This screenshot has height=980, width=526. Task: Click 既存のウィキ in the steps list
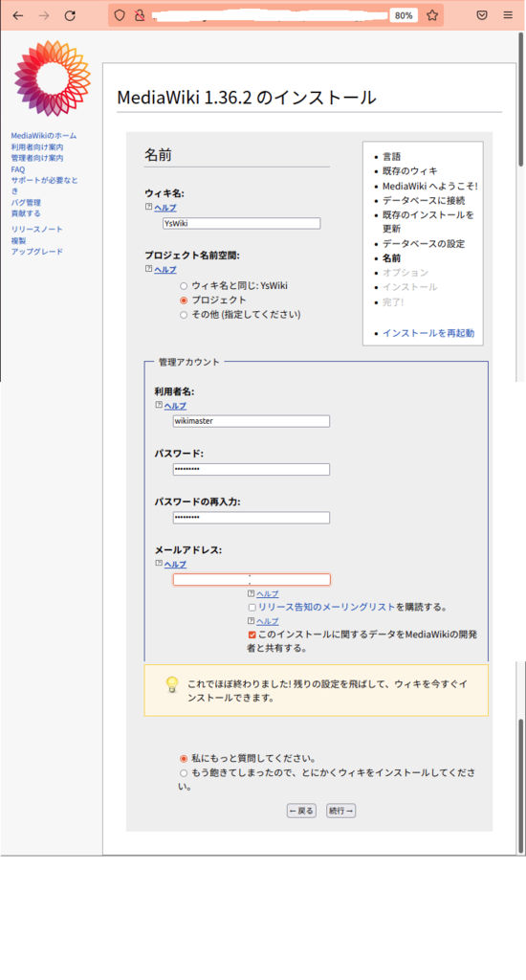click(x=410, y=171)
